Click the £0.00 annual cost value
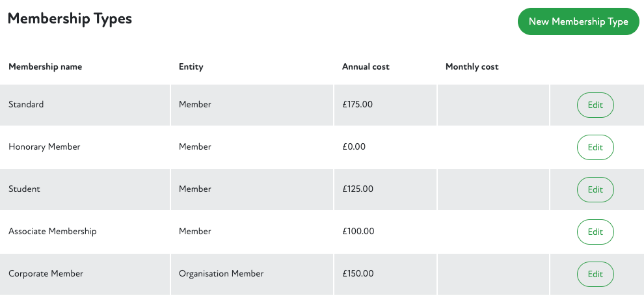This screenshot has height=298, width=644. click(354, 146)
